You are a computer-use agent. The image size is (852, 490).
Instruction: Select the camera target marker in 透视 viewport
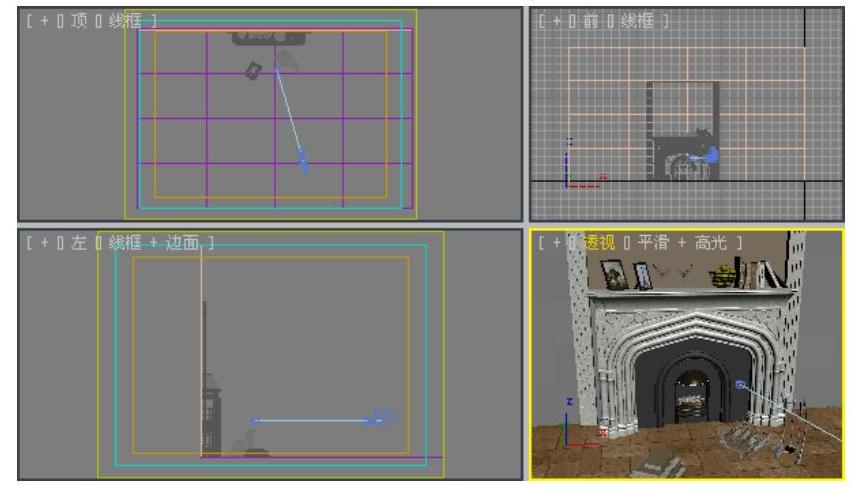coord(740,385)
